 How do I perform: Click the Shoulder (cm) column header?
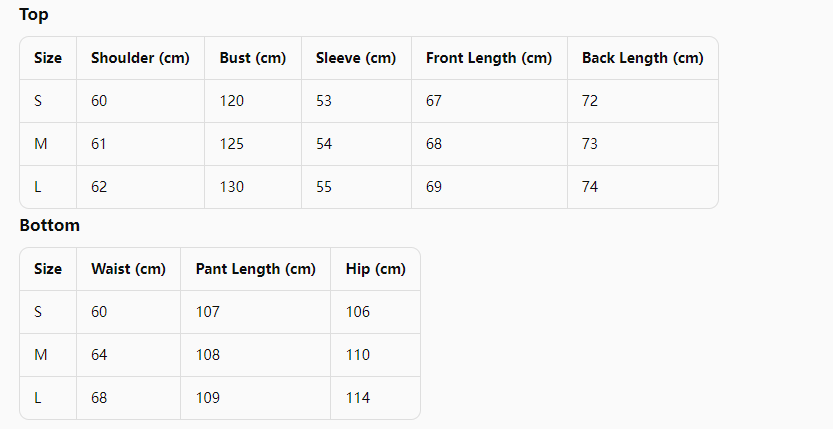[140, 58]
